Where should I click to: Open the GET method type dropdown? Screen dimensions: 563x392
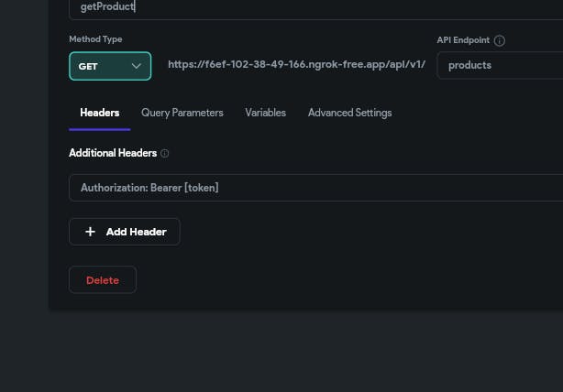point(110,66)
